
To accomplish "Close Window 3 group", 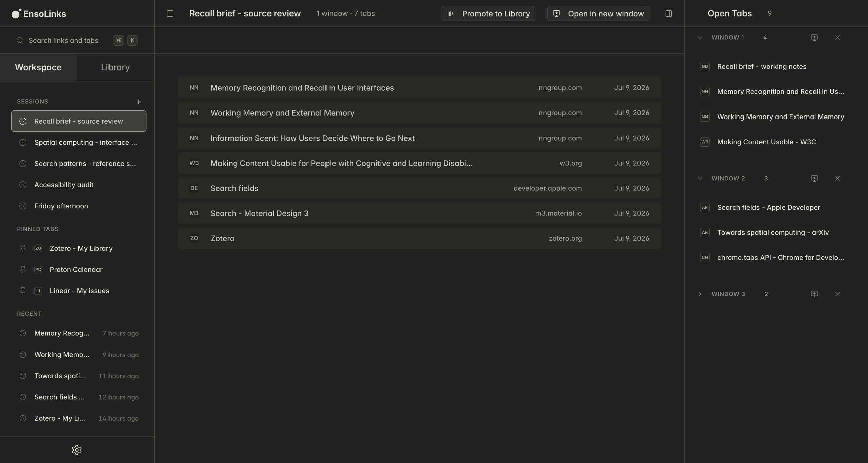I will [837, 294].
